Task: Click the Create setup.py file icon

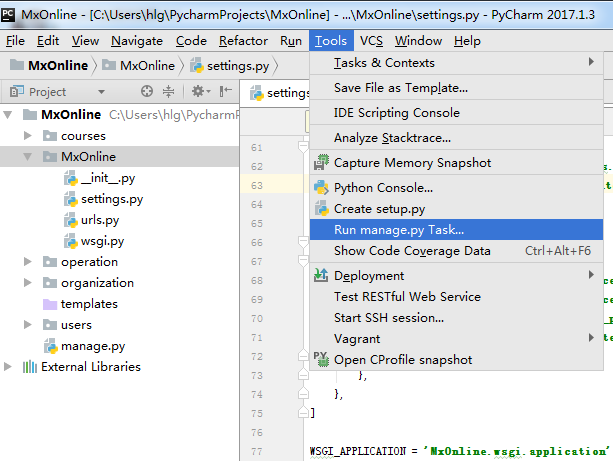Action: [321, 208]
